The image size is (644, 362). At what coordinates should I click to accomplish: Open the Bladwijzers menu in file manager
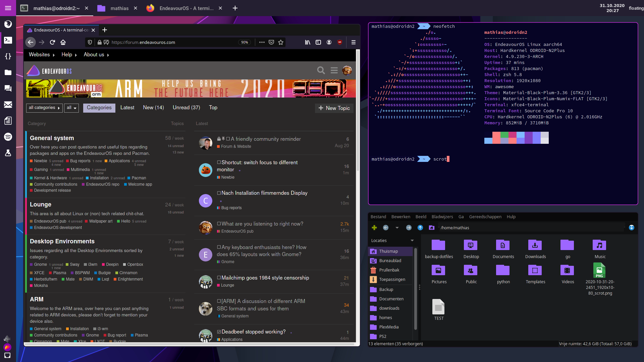[442, 217]
